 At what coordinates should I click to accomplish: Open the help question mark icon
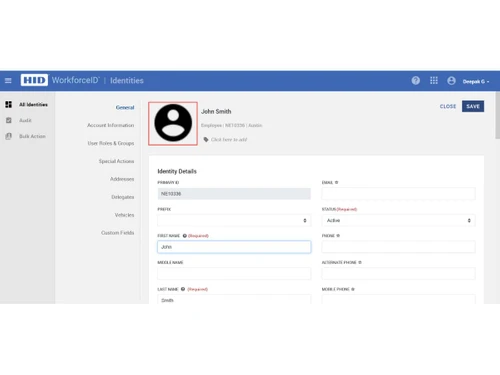click(416, 80)
